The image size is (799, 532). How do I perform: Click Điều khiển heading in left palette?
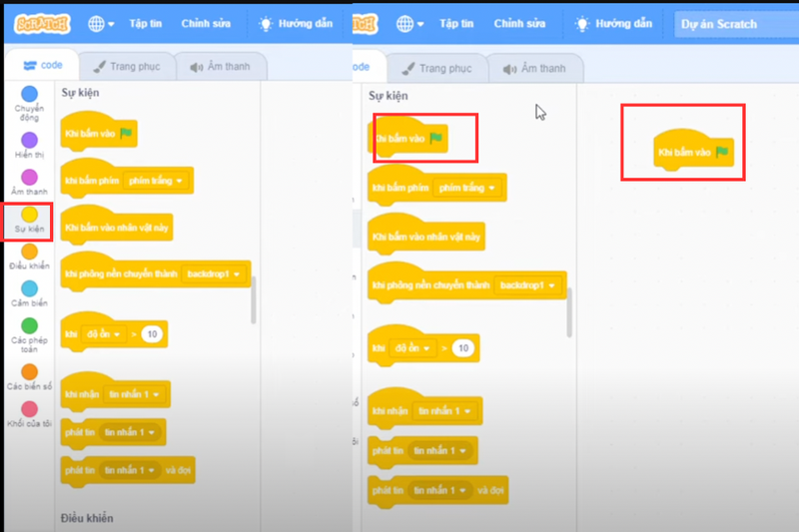click(87, 518)
